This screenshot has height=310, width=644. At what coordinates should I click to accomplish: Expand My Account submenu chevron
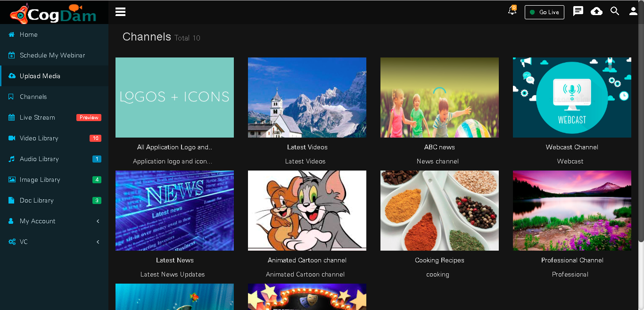pos(98,221)
